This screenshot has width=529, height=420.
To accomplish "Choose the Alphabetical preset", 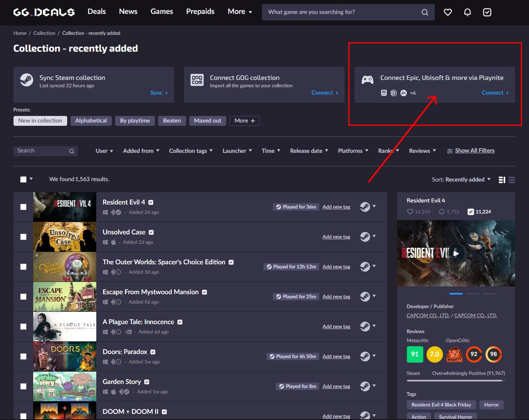I will pyautogui.click(x=91, y=121).
